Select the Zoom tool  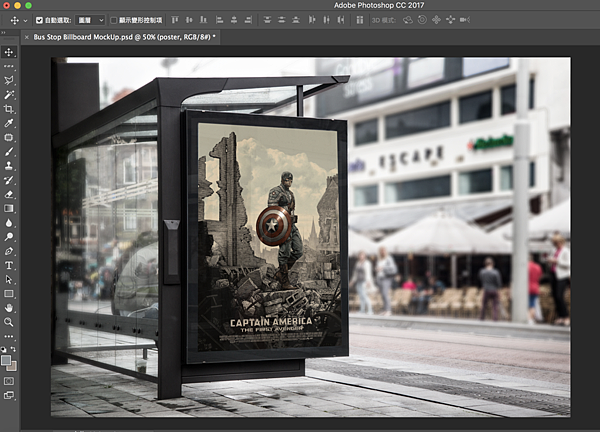[9, 322]
